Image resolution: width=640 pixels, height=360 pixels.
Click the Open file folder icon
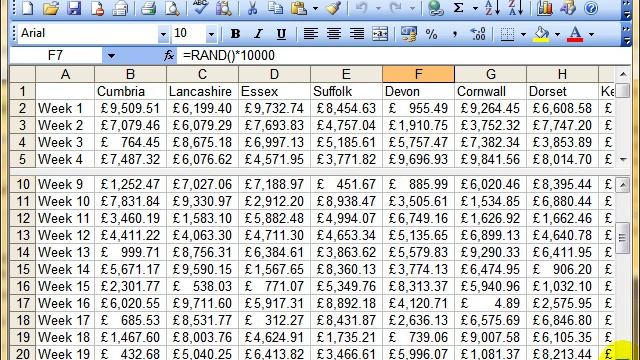(x=51, y=8)
